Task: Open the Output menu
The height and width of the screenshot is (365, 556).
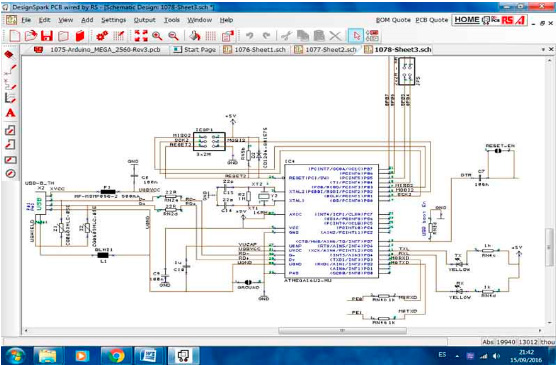Action: 144,20
